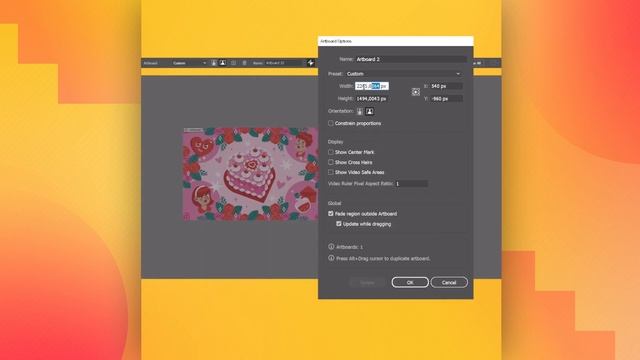Click portrait icon in the control bar
The height and width of the screenshot is (360, 640).
point(214,63)
